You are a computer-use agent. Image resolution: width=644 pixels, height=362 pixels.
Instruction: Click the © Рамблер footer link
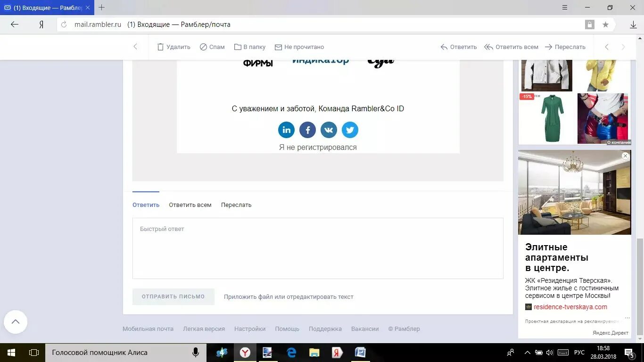tap(404, 329)
